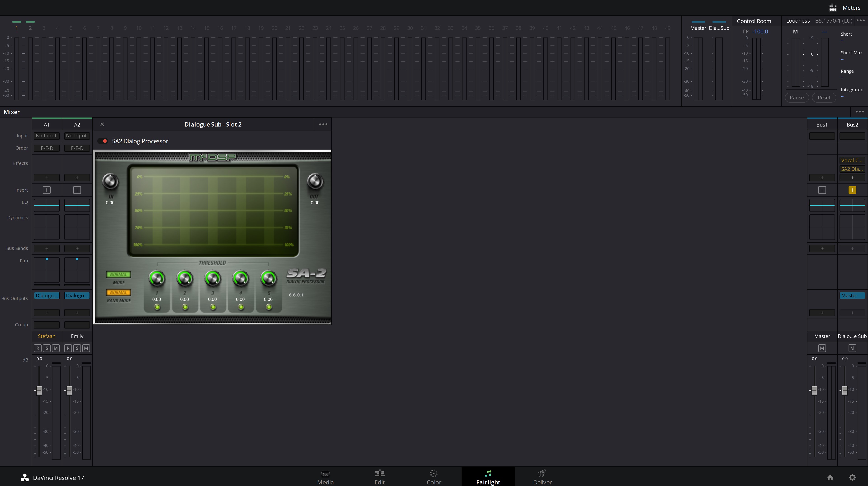Switch the SA-2 BAND MODE Normal button

[118, 293]
